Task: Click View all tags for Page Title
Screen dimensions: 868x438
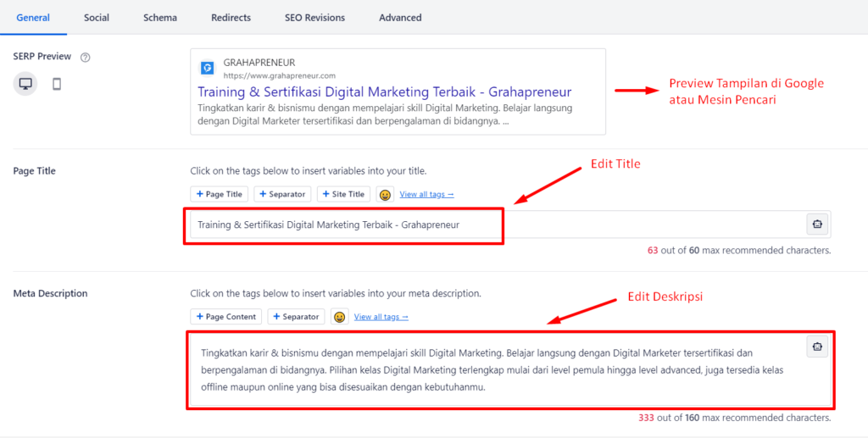Action: 427,194
